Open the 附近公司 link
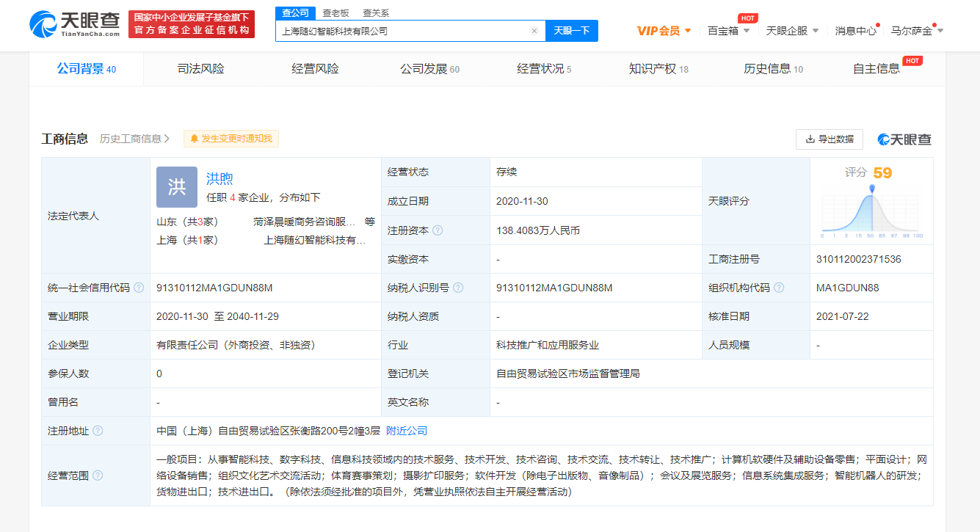980x532 pixels. pos(407,431)
